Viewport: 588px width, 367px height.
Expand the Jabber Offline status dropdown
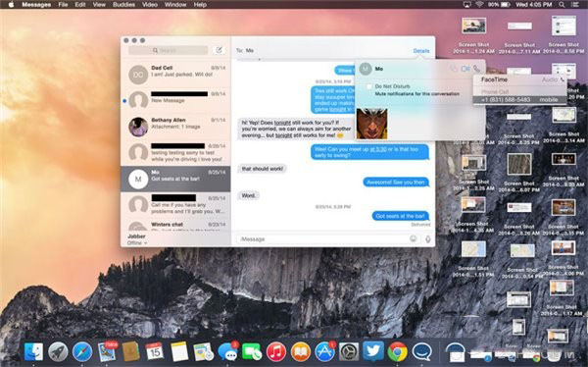pos(137,243)
